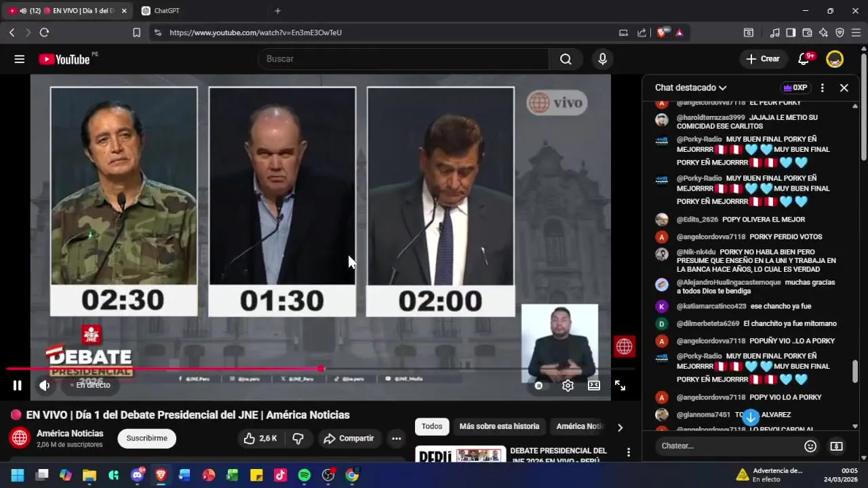Open the Brave Rewards triangle icon
The image size is (868, 488).
pos(679,33)
